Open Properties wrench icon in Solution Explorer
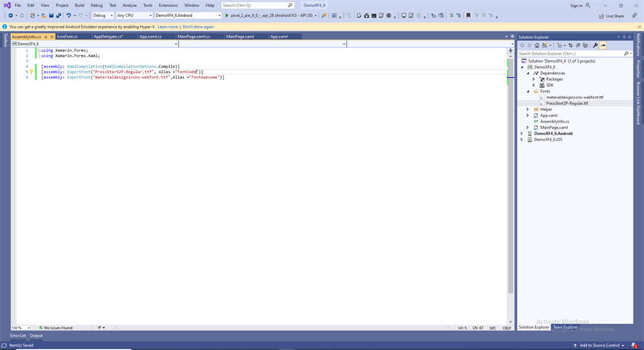 tap(596, 45)
